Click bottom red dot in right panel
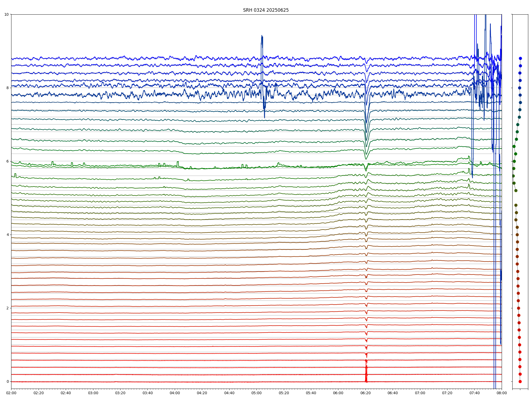Image resolution: width=532 pixels, height=399 pixels. point(520,381)
